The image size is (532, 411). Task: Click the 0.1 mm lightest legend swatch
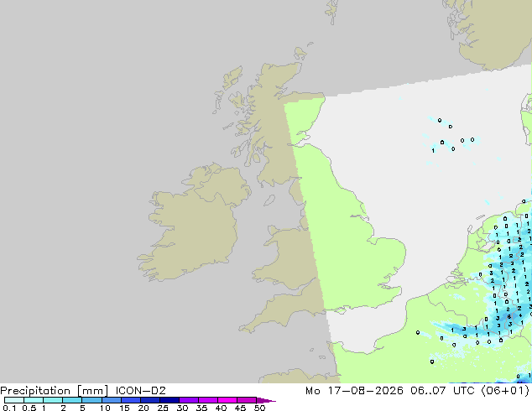14,400
